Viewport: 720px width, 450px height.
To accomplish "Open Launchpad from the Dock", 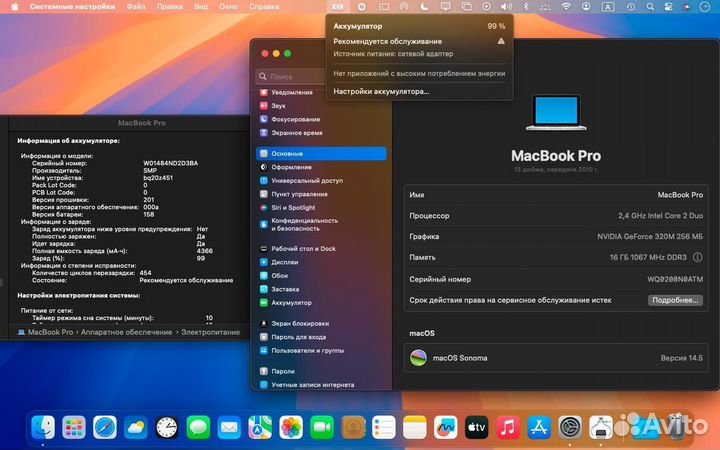I will click(x=74, y=428).
